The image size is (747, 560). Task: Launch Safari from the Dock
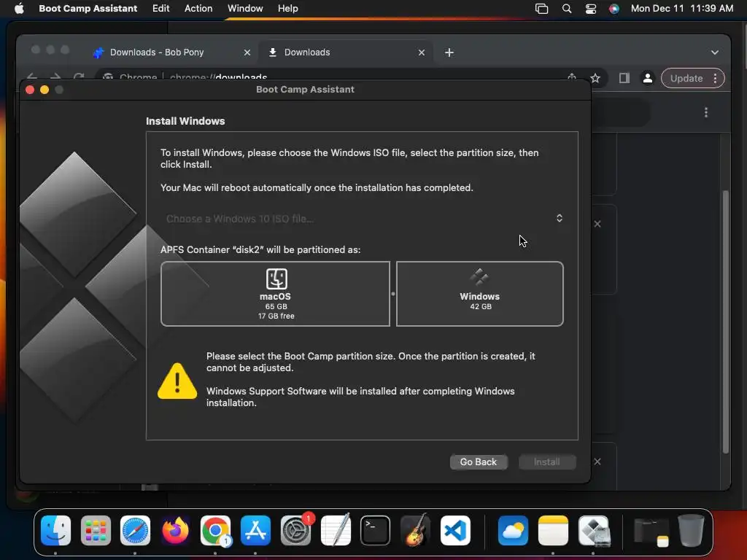tap(135, 530)
